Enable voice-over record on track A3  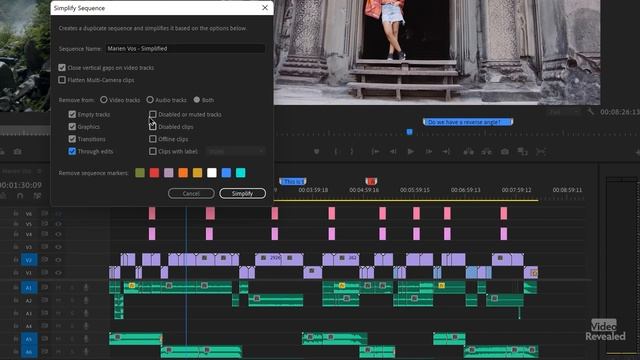(x=86, y=313)
